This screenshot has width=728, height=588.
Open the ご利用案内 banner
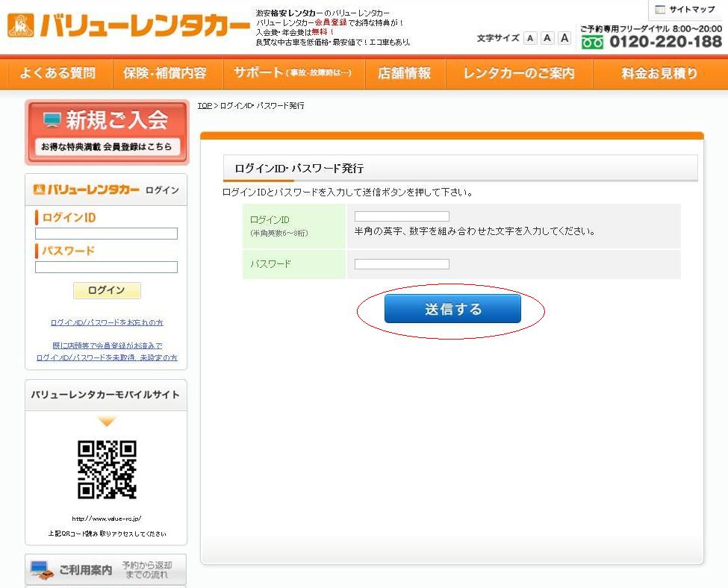[106, 570]
